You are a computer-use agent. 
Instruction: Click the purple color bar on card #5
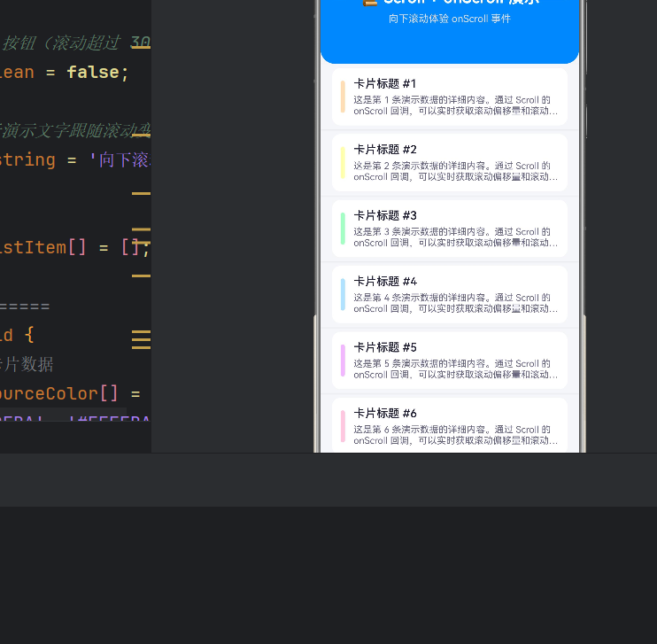(343, 361)
